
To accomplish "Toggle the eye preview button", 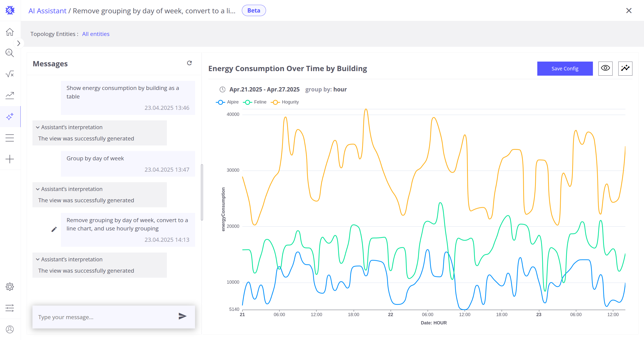I will [x=605, y=68].
